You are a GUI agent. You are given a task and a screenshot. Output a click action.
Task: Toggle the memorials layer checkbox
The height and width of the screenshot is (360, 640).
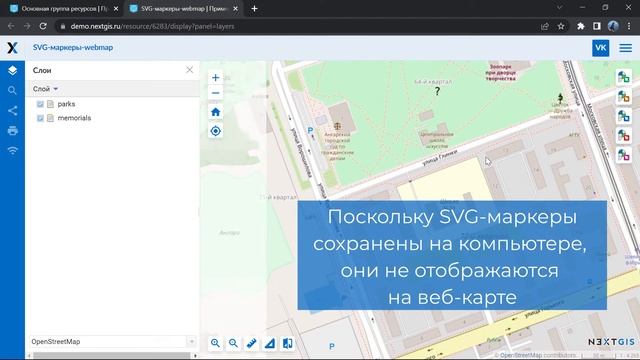[x=40, y=118]
